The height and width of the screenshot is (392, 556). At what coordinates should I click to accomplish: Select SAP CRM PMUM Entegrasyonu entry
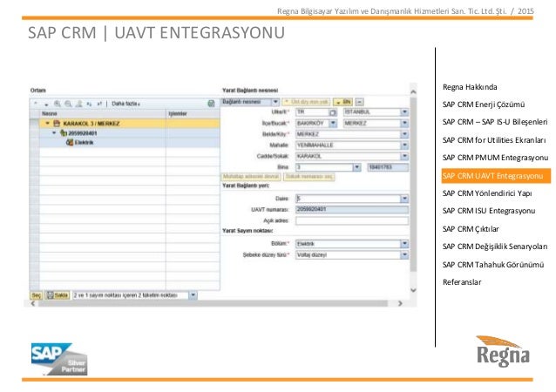pyautogui.click(x=495, y=158)
